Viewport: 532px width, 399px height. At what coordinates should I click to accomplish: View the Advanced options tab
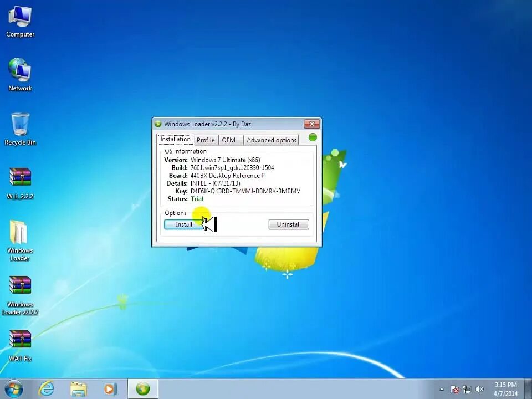click(271, 140)
